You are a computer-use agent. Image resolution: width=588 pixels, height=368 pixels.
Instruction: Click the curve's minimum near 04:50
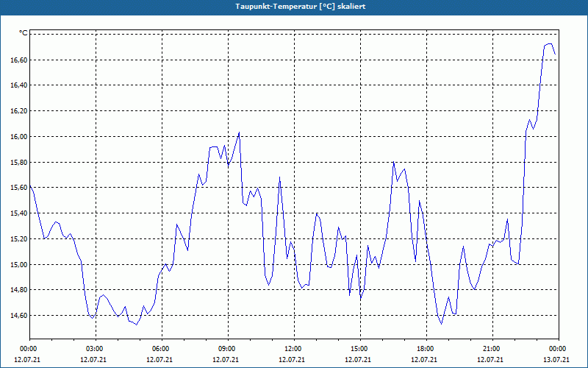[x=137, y=325]
